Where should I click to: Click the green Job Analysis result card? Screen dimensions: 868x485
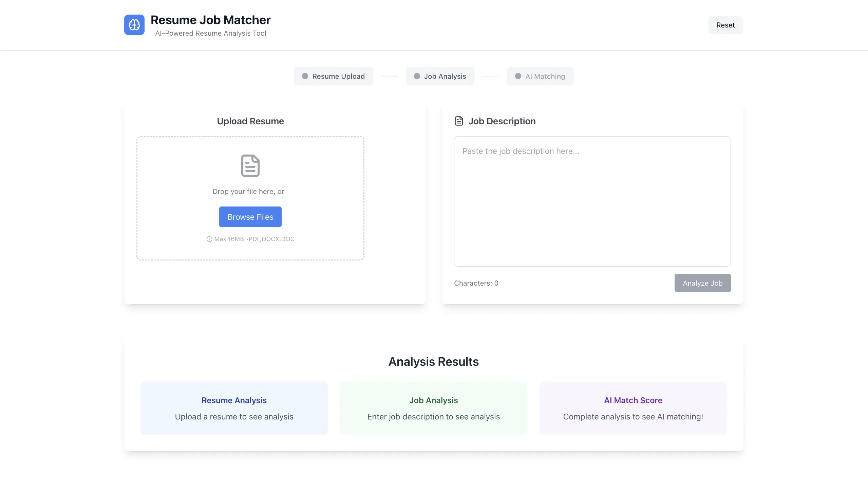point(434,408)
